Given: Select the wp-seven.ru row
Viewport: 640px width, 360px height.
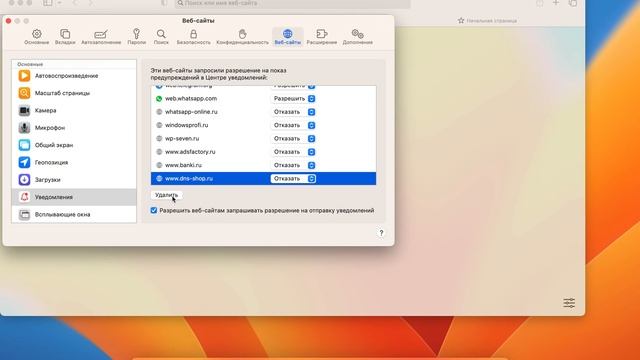Looking at the screenshot, I should [x=263, y=139].
